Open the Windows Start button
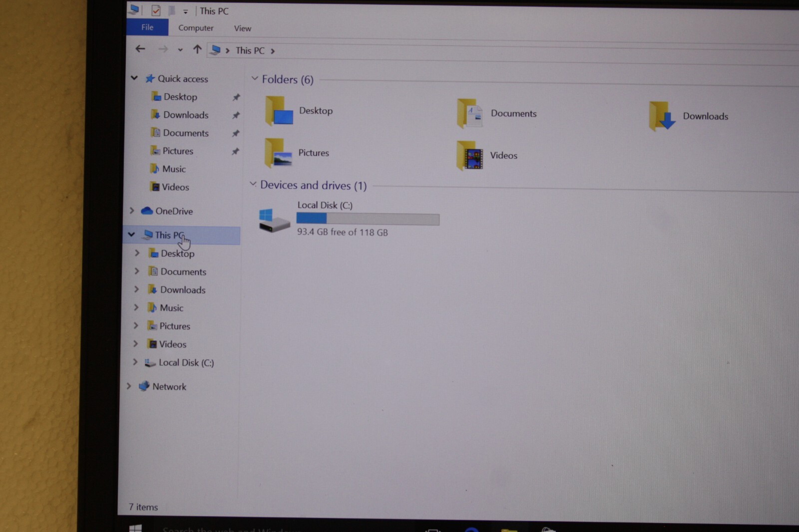The image size is (799, 532). (135, 528)
